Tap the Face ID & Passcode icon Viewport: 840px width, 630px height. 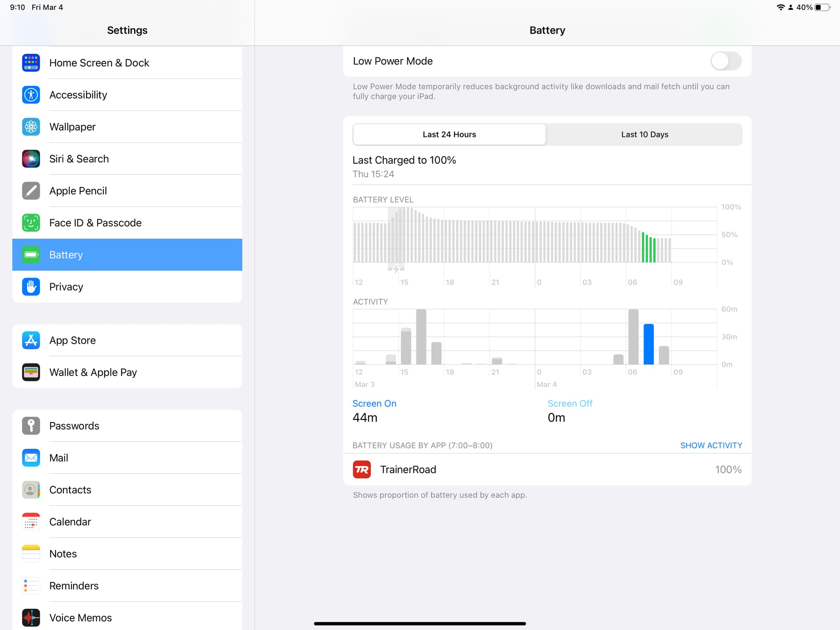click(31, 223)
